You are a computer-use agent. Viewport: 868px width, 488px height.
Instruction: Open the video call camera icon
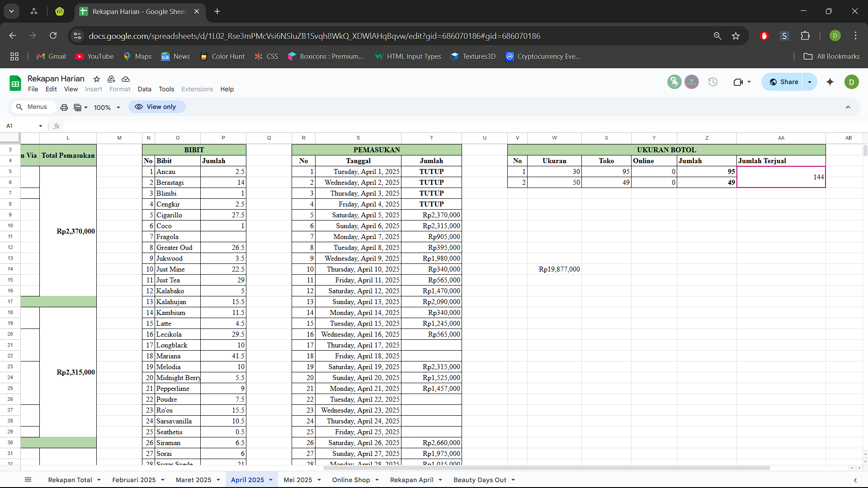point(738,82)
